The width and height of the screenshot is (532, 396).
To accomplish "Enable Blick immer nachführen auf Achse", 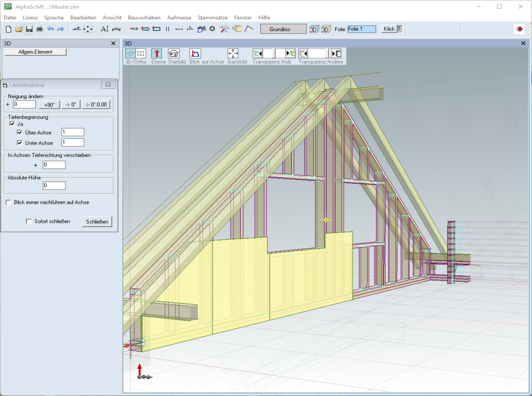I will (x=8, y=202).
